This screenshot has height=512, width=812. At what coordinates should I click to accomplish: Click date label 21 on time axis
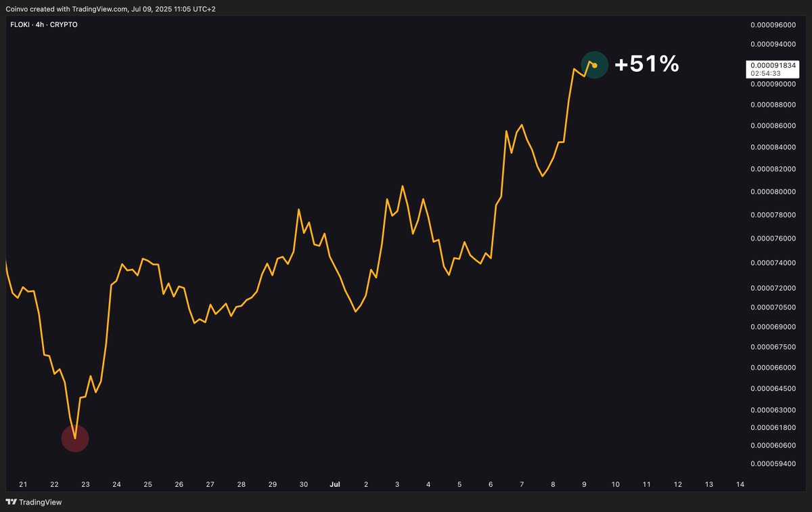(x=23, y=484)
